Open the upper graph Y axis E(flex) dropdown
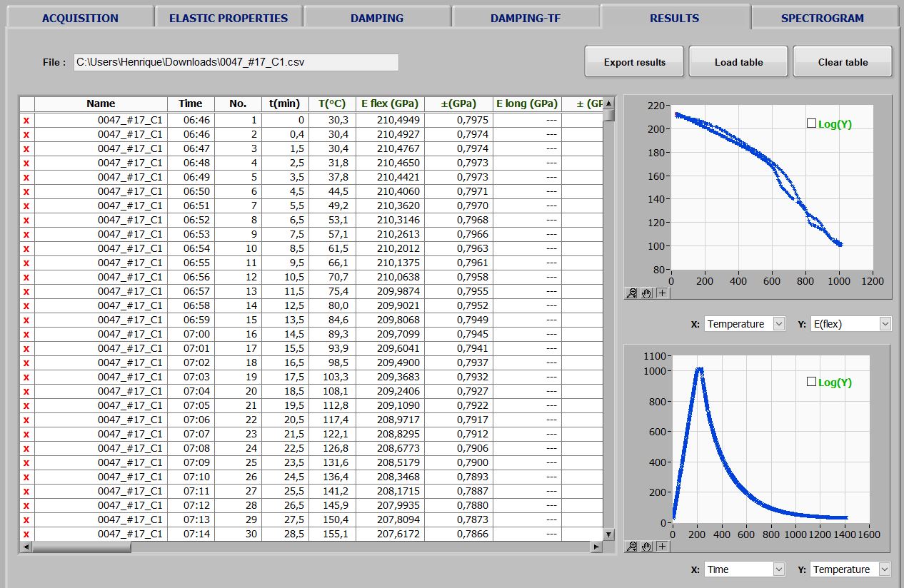The height and width of the screenshot is (588, 904). [x=851, y=324]
